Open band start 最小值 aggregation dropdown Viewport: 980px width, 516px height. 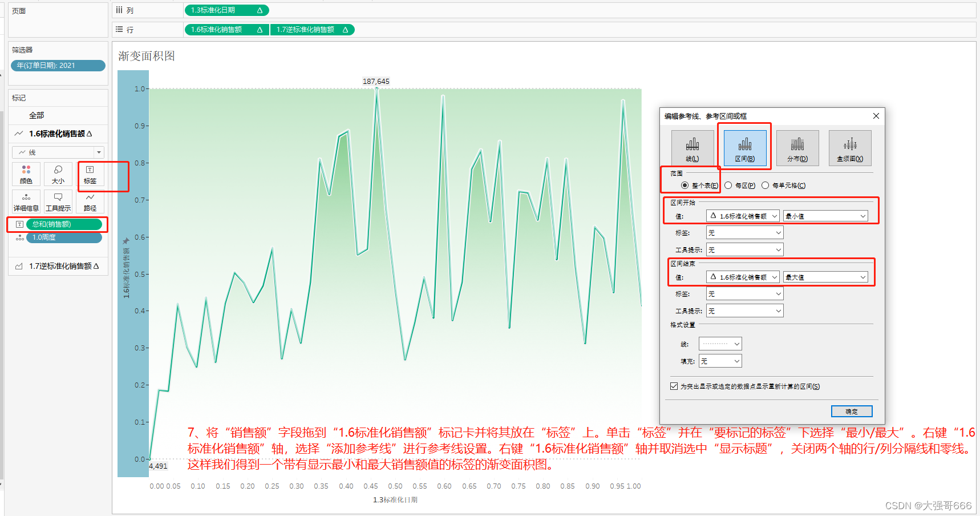pos(826,216)
